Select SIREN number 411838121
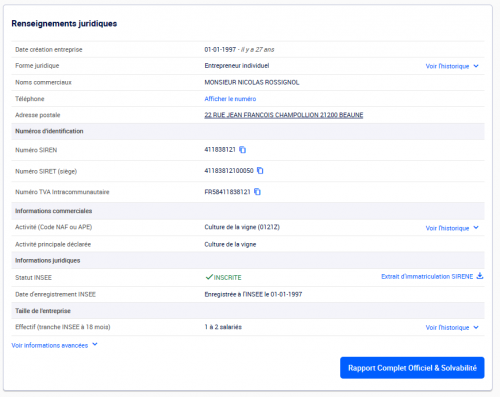The height and width of the screenshot is (397, 500). point(220,150)
